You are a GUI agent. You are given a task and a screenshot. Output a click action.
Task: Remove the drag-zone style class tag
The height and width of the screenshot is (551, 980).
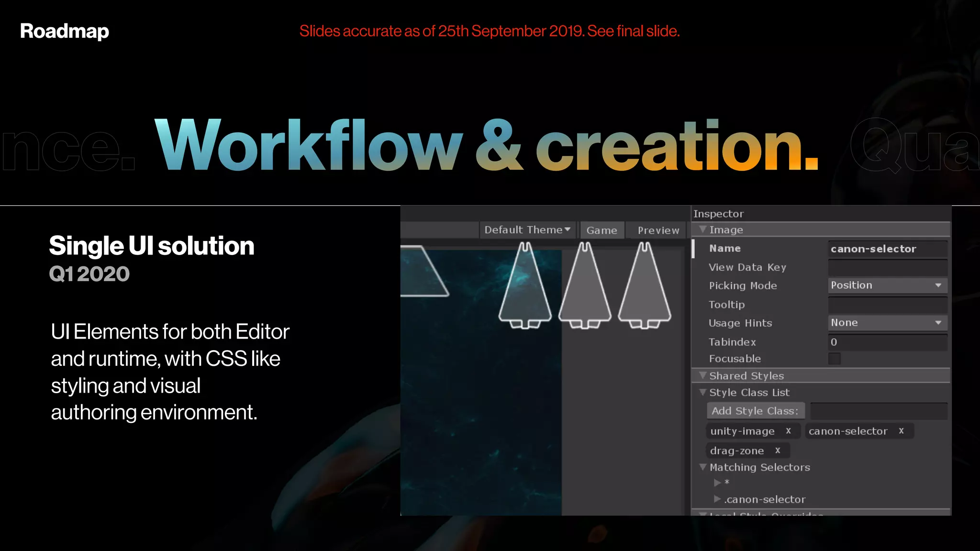click(x=778, y=451)
